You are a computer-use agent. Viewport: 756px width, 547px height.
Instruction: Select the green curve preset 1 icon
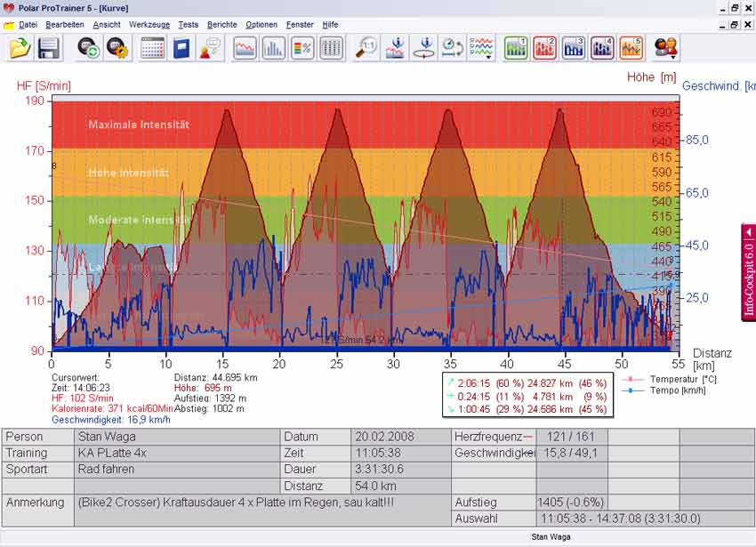(x=516, y=48)
